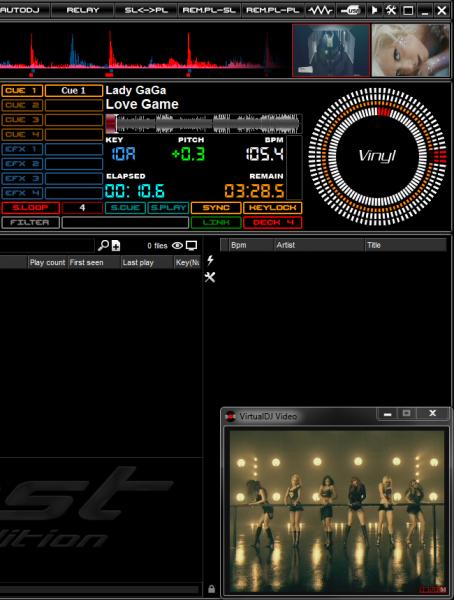Screen dimensions: 454x600
Task: Click the loop length value 4
Action: click(x=82, y=208)
